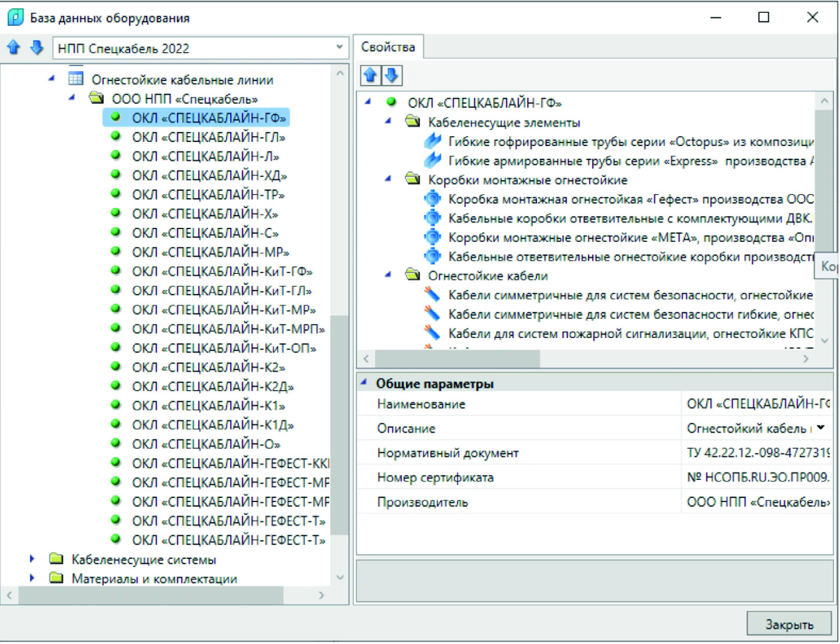The image size is (840, 644).
Task: Collapse the Общие параметры section
Action: 364,383
